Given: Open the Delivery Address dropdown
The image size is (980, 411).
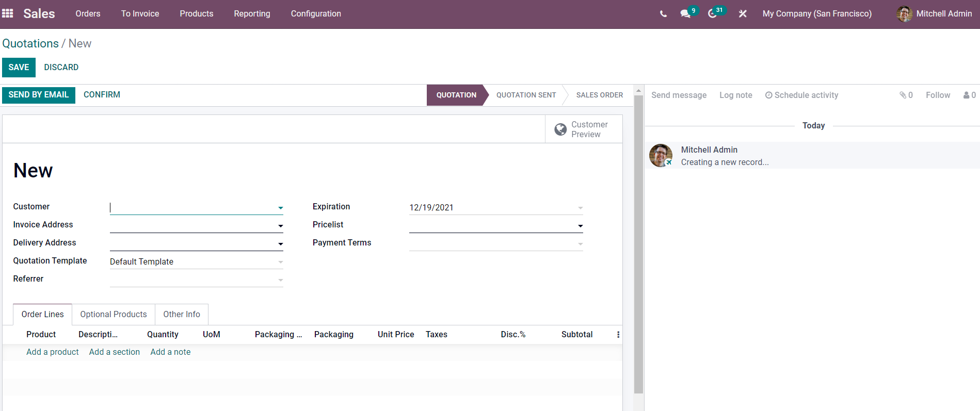Looking at the screenshot, I should click(280, 244).
